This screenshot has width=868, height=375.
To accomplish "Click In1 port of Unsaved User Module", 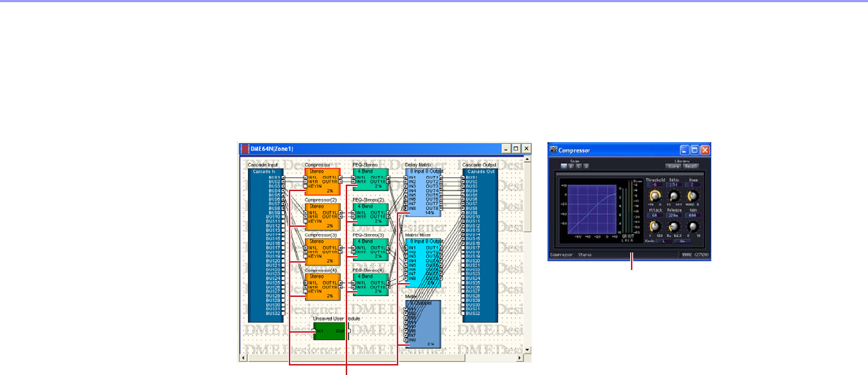I will coord(314,330).
